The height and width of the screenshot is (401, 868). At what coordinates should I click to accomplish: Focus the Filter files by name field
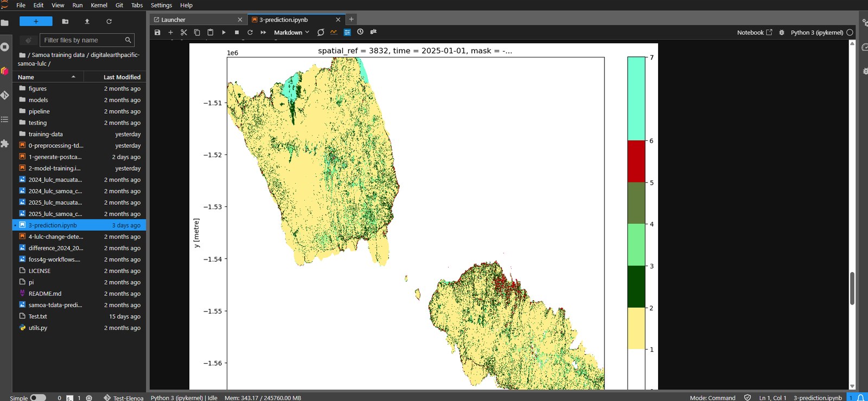click(x=87, y=40)
